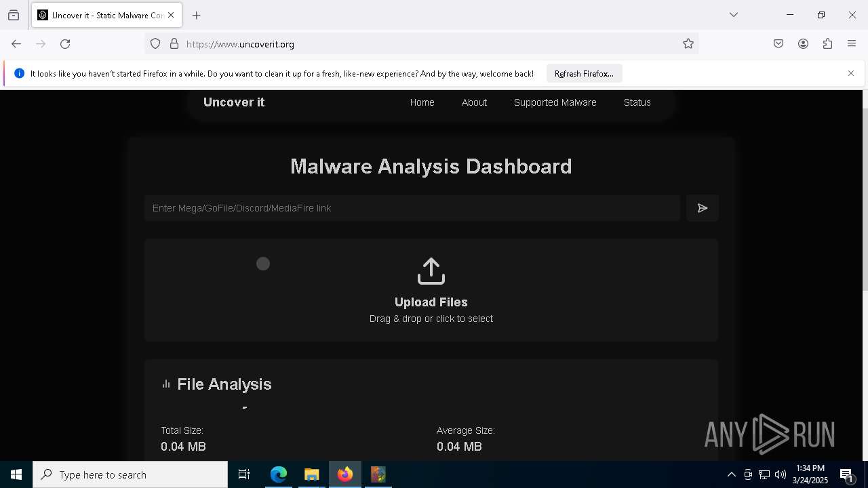Dismiss the Firefox notification bar
The height and width of the screenshot is (488, 868).
coord(851,73)
